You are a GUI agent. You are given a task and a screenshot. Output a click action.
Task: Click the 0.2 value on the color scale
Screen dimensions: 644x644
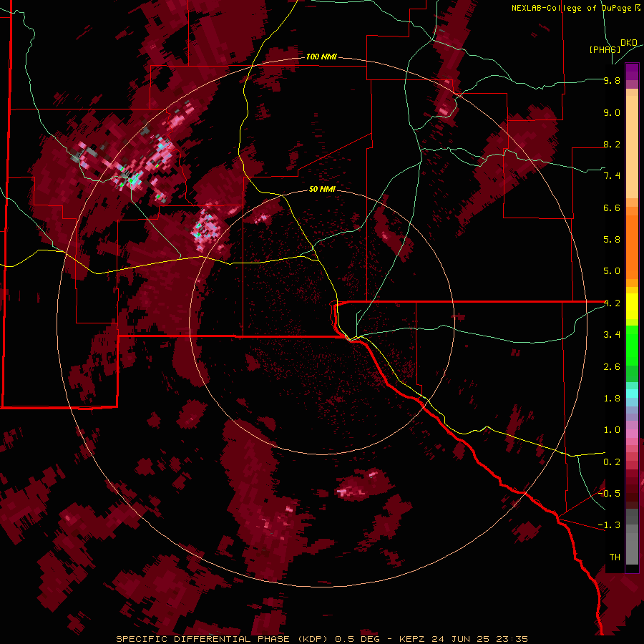(612, 462)
